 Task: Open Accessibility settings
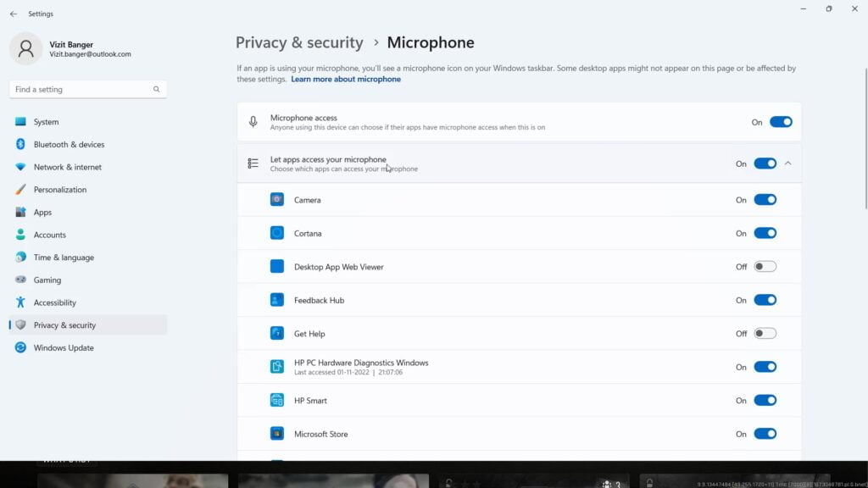click(x=88, y=302)
